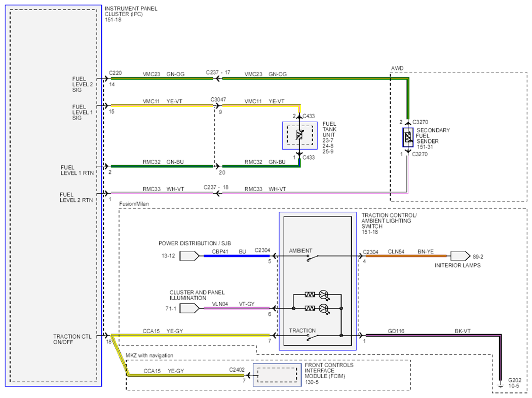Click the blue CBP41 BU wire
This screenshot has height=398, width=532.
(237, 256)
